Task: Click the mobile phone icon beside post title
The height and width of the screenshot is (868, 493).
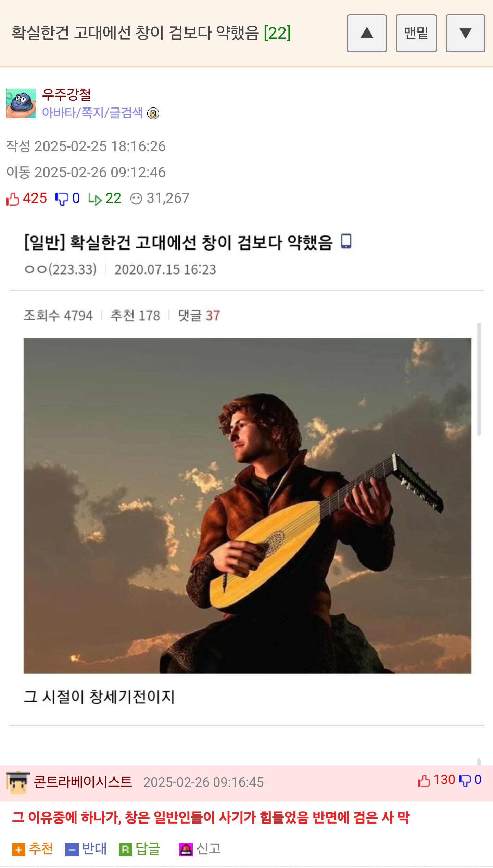Action: (x=346, y=241)
